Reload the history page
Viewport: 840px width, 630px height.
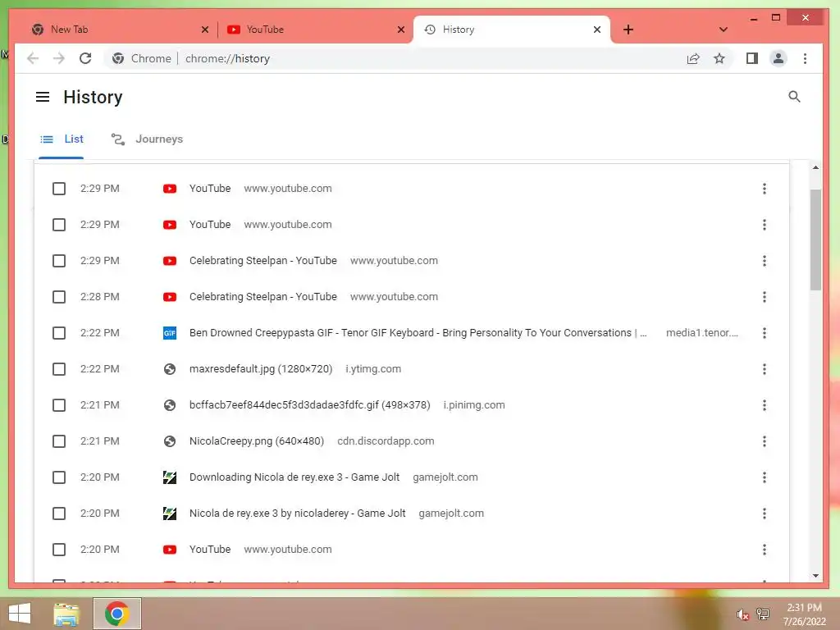pyautogui.click(x=85, y=58)
